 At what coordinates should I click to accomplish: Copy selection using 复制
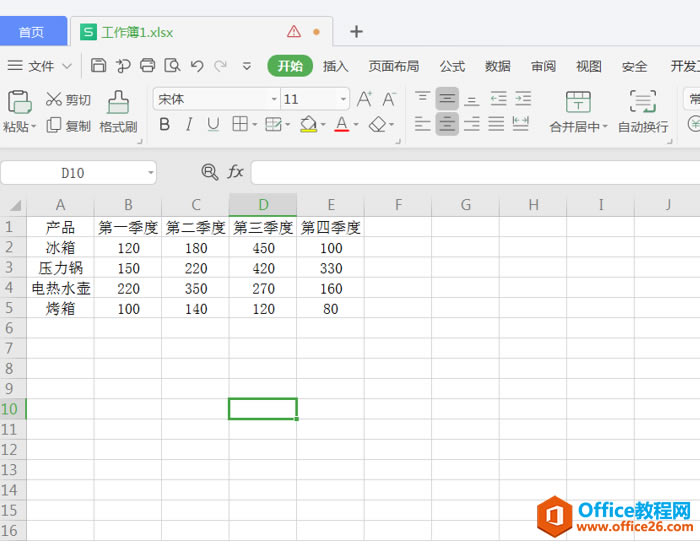[68, 126]
